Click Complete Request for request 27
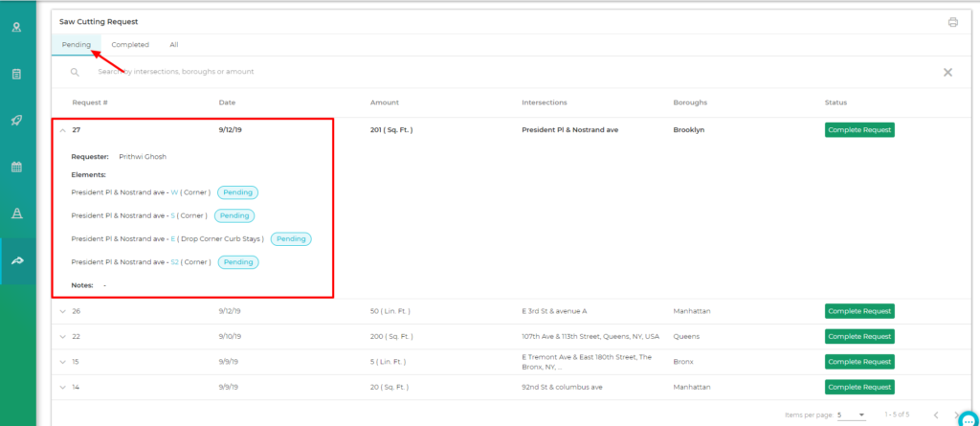 click(858, 130)
